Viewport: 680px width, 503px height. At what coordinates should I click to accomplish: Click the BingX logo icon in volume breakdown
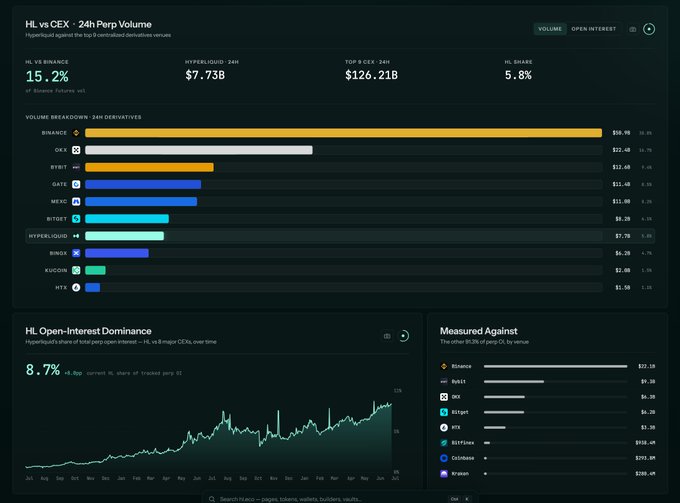click(x=76, y=253)
